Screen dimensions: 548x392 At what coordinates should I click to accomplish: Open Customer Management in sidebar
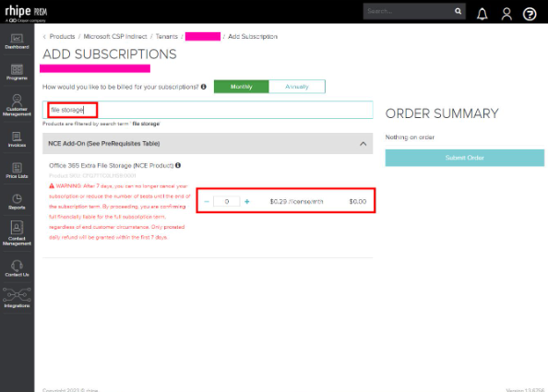(17, 105)
